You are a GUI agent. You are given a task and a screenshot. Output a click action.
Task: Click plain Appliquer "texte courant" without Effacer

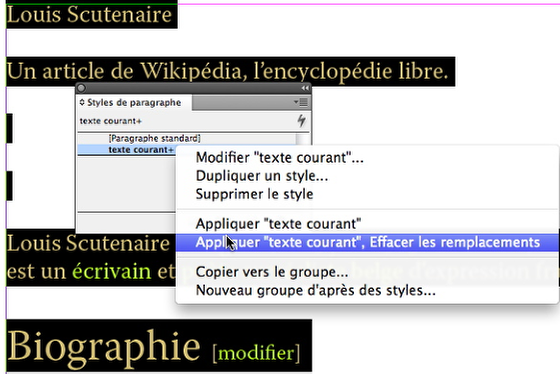click(x=278, y=224)
